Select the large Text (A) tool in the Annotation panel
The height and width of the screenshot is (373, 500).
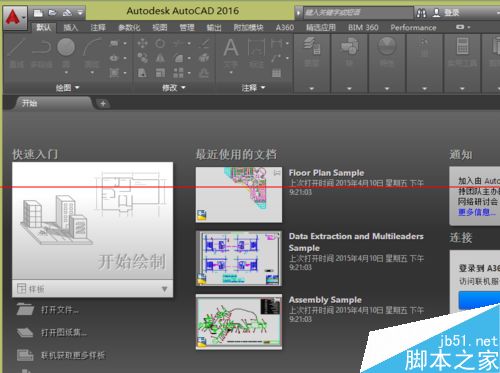tap(231, 48)
